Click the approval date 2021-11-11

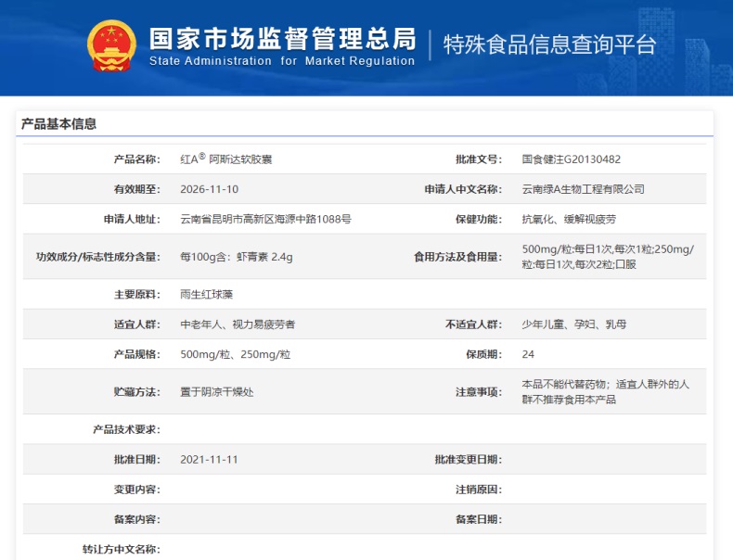209,460
